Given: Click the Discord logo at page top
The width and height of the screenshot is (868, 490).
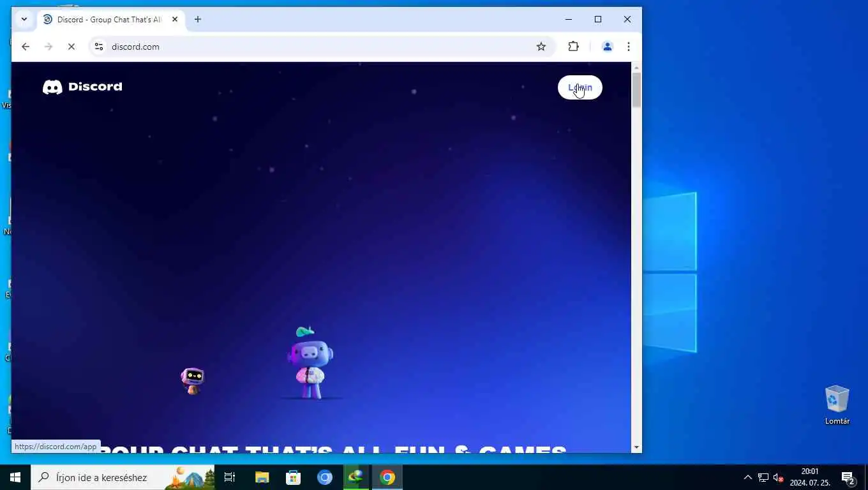Looking at the screenshot, I should point(82,87).
